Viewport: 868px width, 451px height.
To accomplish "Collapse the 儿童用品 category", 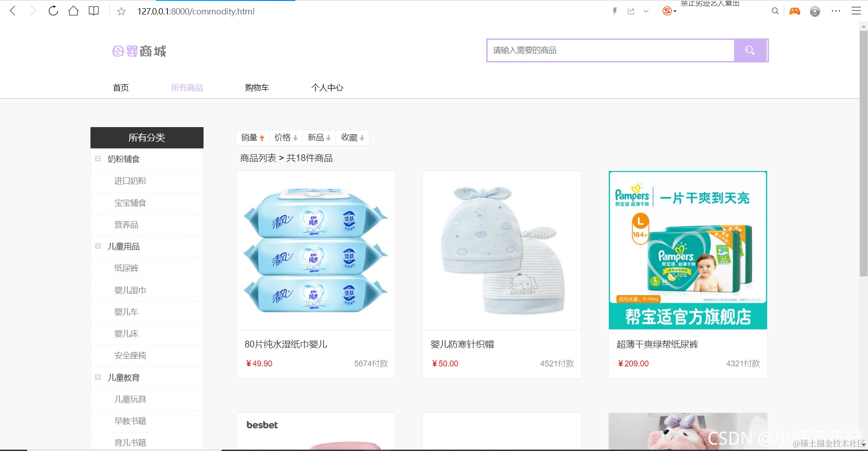I will pos(98,246).
